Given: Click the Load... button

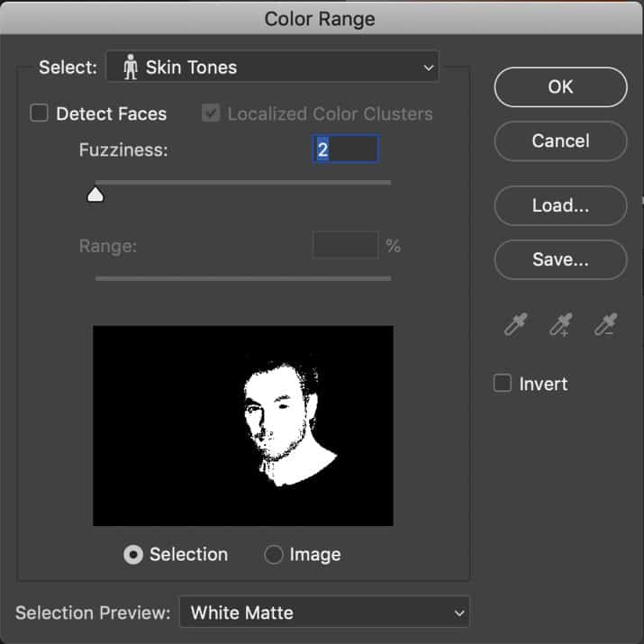Looking at the screenshot, I should point(560,205).
